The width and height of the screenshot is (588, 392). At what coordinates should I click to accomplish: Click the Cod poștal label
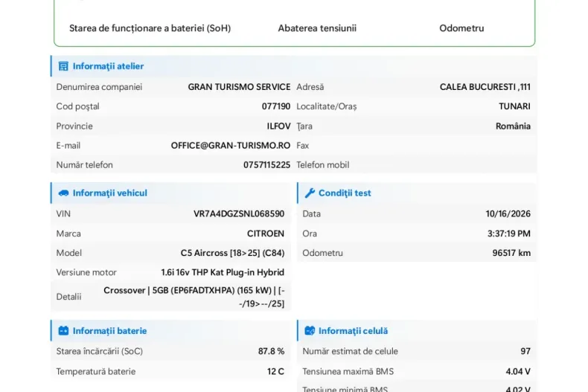tap(77, 106)
